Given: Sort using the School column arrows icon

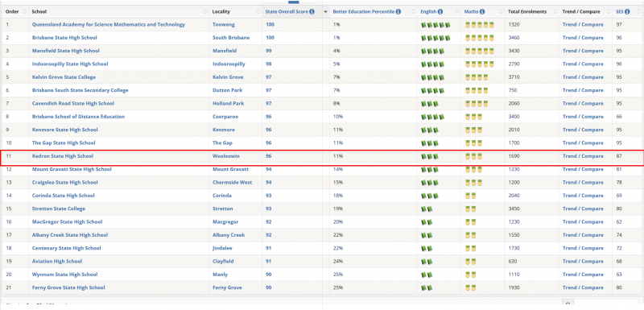Looking at the screenshot, I should [205, 12].
